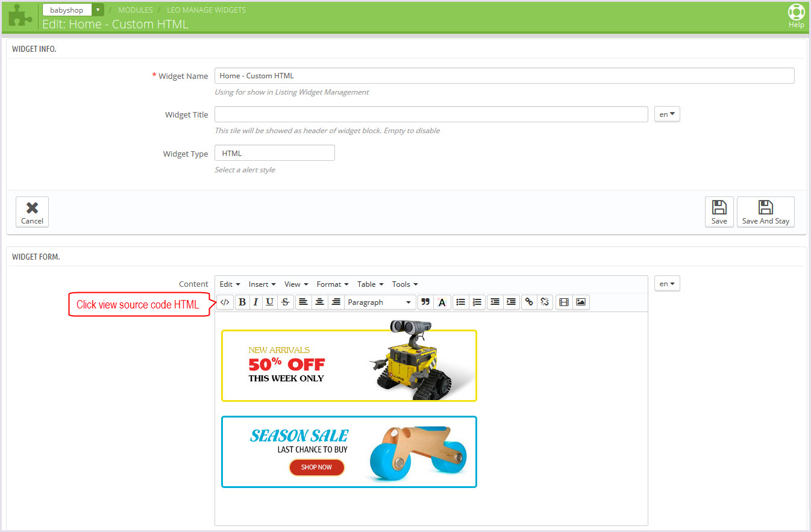Open the babyshop shop selector dropdown

click(x=73, y=10)
